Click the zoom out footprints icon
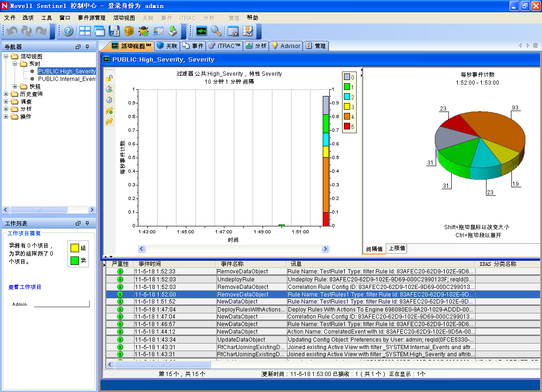The image size is (542, 392). coord(109,121)
